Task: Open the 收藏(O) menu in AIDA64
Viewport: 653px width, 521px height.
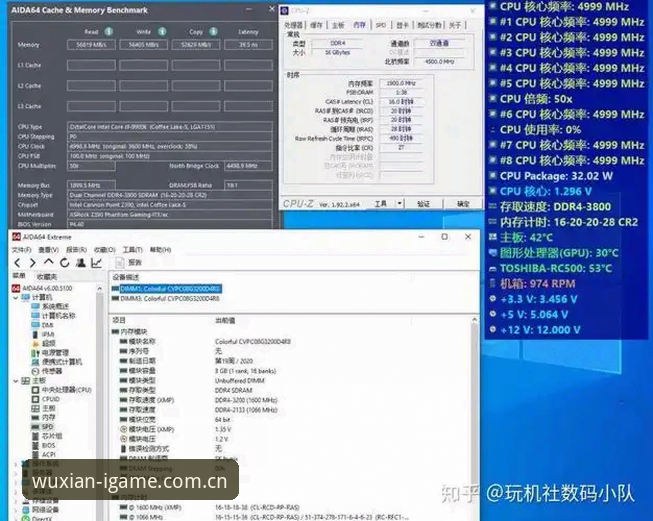Action: point(105,250)
